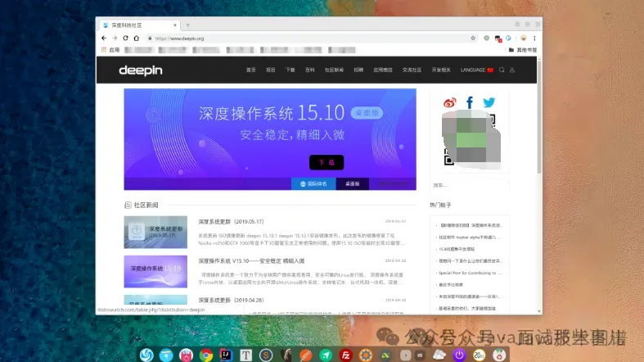Open the 招聘 navigation item
This screenshot has height=362, width=644.
click(x=358, y=70)
